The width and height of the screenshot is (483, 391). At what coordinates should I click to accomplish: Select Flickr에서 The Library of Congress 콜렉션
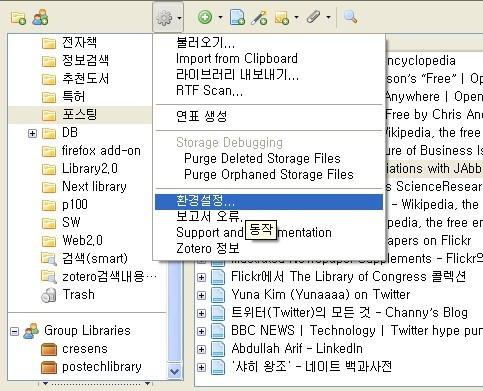click(349, 277)
